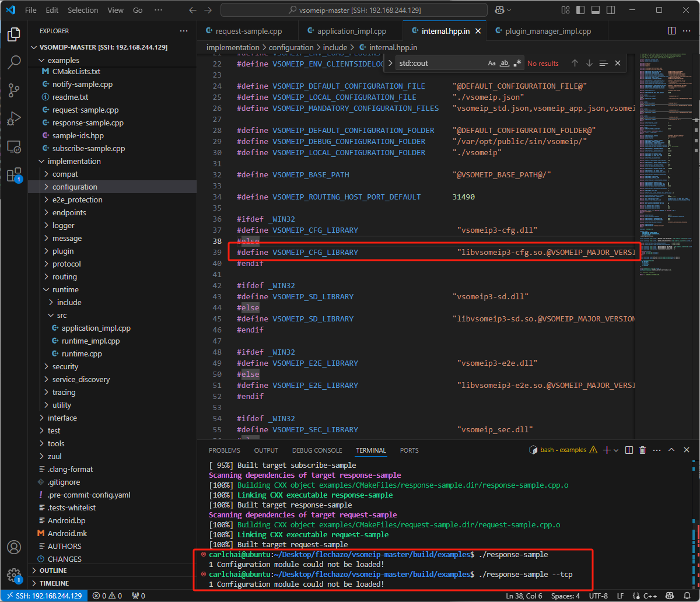Open the Run and Debug view
This screenshot has width=700, height=602.
14,118
